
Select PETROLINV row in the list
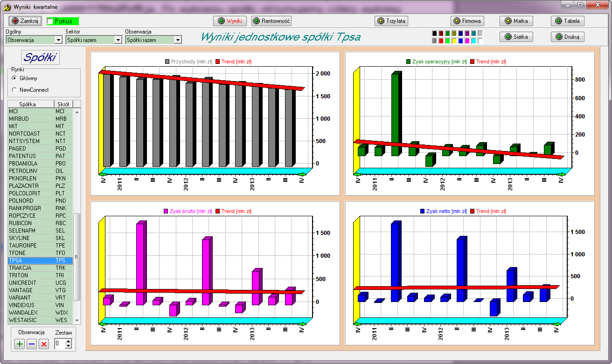[x=40, y=171]
